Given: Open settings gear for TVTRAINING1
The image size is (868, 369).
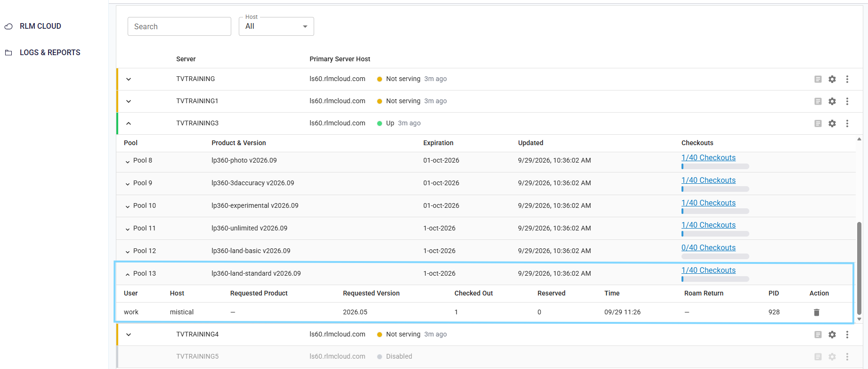Looking at the screenshot, I should (832, 101).
